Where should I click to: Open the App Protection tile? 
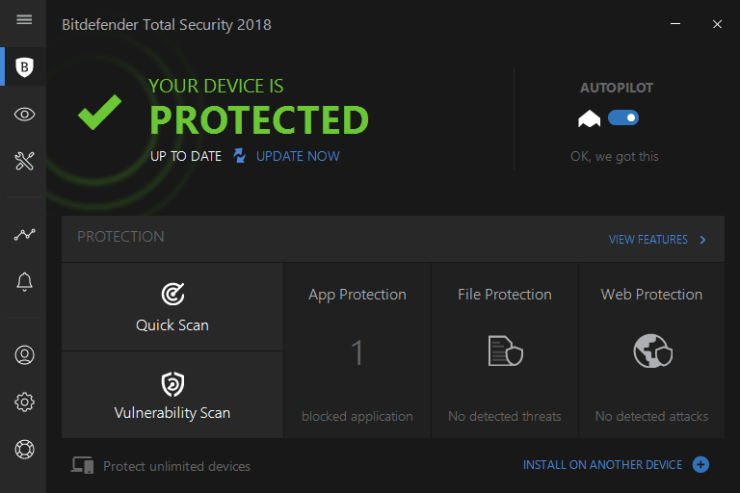(357, 351)
